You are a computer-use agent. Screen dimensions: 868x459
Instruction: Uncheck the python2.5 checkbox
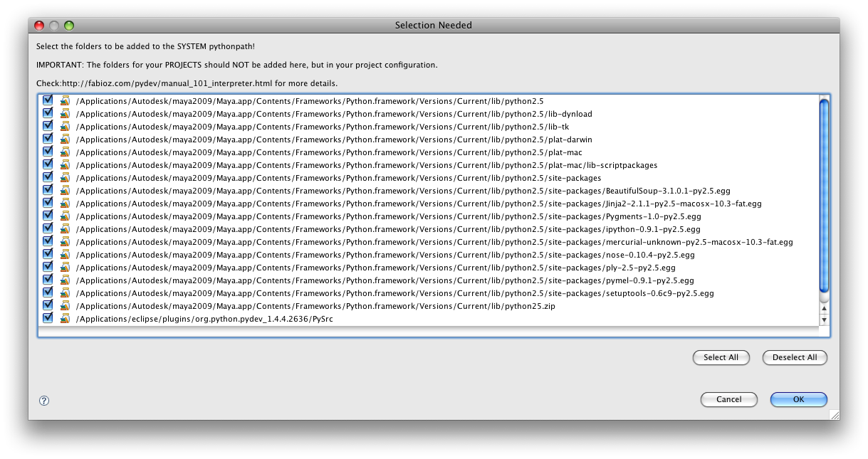tap(47, 101)
